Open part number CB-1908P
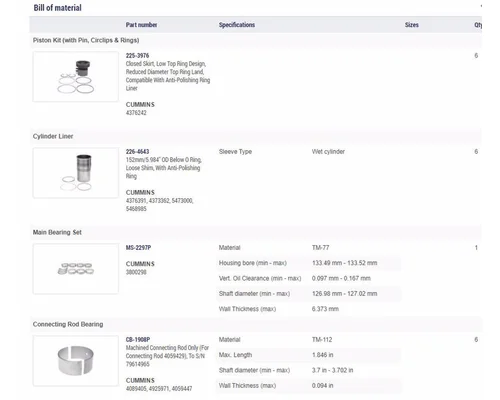 click(138, 340)
